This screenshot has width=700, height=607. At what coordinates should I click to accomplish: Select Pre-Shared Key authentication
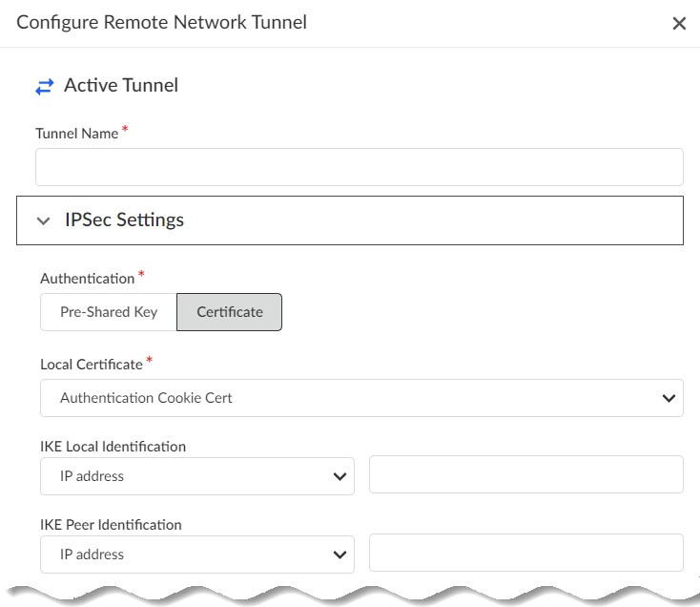click(109, 312)
